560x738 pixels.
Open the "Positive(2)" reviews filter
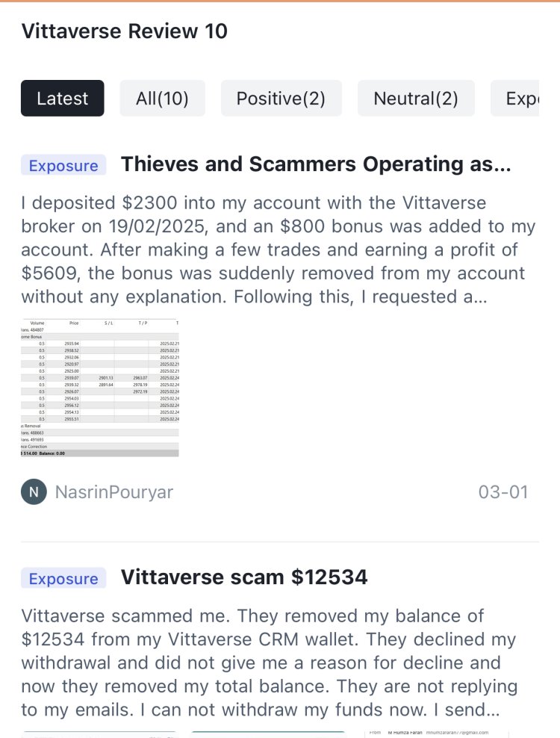(x=281, y=98)
